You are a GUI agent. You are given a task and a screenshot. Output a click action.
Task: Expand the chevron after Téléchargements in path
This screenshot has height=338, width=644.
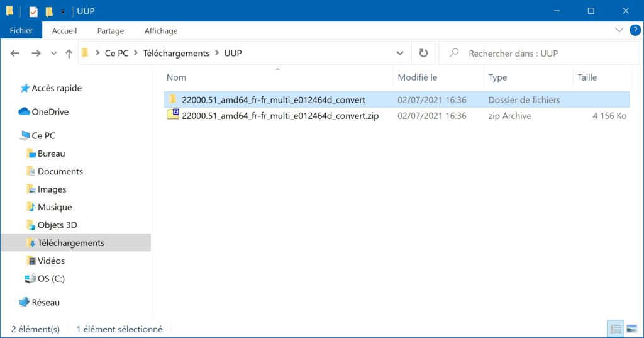[217, 53]
